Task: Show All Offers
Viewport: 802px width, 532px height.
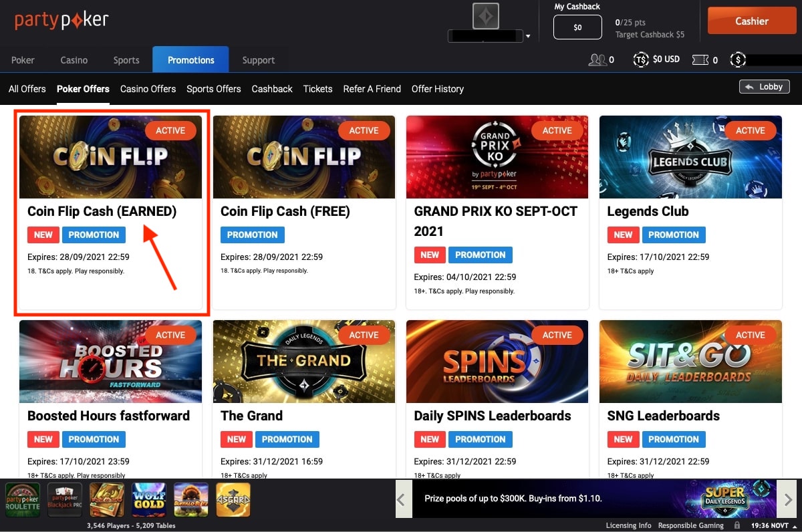Action: tap(27, 89)
